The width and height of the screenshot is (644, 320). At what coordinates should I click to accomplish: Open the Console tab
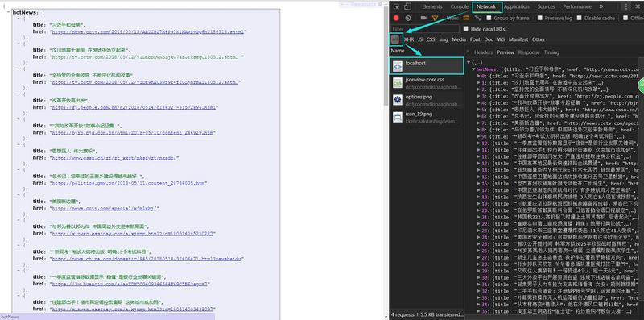click(459, 6)
